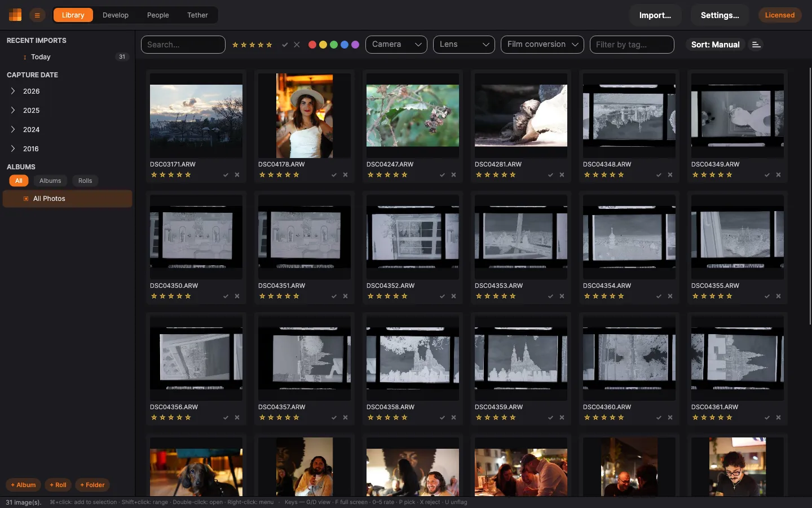Reject DSC04357.ARW with X icon
Image resolution: width=812 pixels, height=508 pixels.
pyautogui.click(x=345, y=418)
